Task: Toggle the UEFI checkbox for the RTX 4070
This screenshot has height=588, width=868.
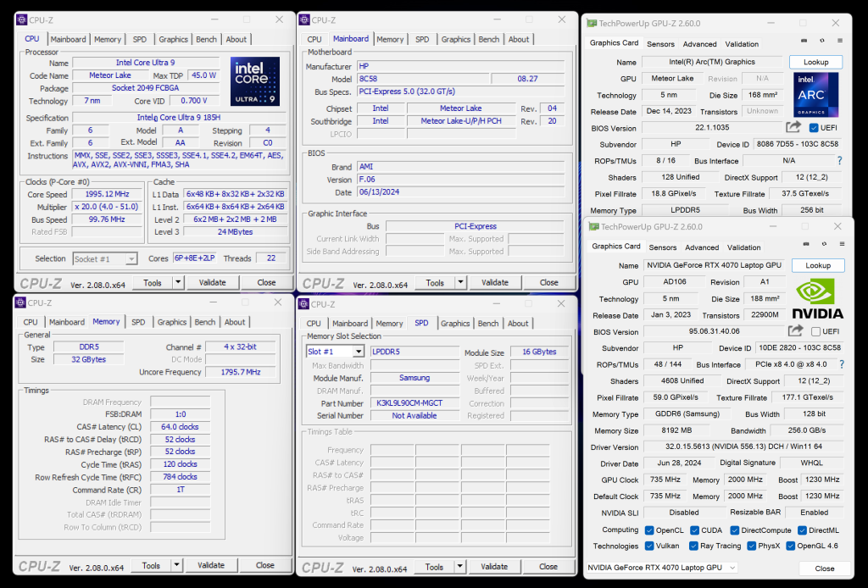Action: 815,331
